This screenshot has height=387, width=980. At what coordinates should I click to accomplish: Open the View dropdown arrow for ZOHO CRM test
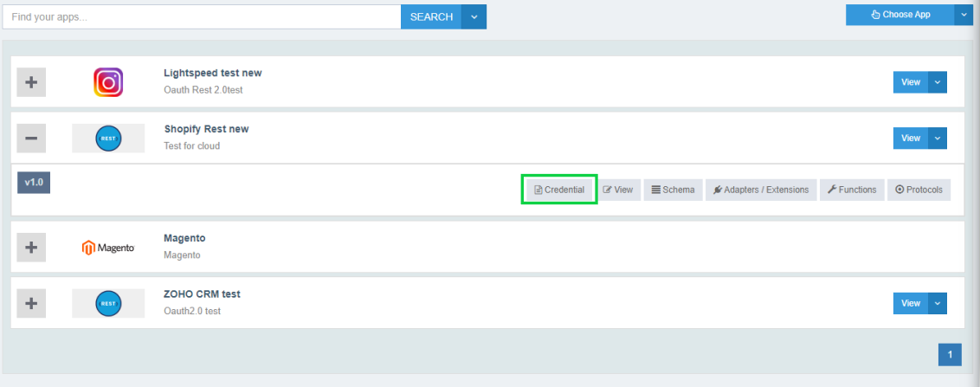(938, 303)
